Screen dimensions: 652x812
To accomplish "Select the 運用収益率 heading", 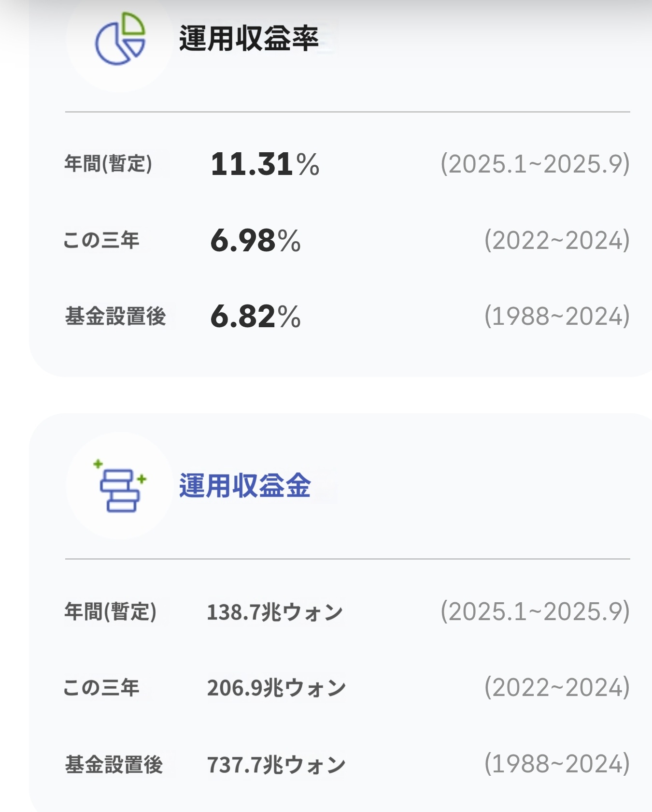I will click(249, 38).
